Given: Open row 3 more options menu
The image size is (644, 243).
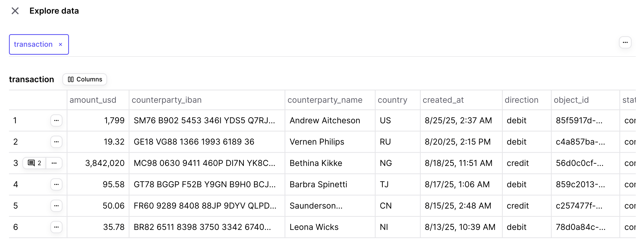Looking at the screenshot, I should pos(54,163).
